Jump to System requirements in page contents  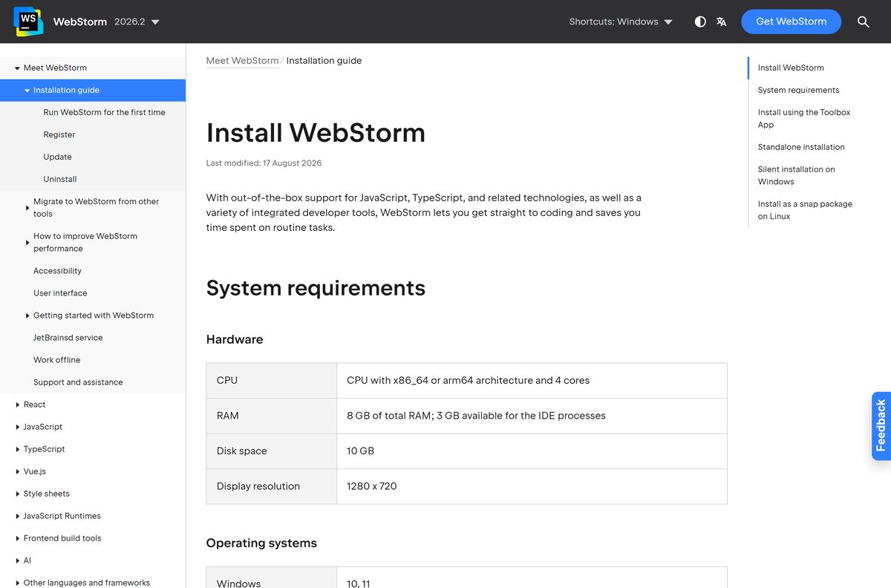point(798,90)
